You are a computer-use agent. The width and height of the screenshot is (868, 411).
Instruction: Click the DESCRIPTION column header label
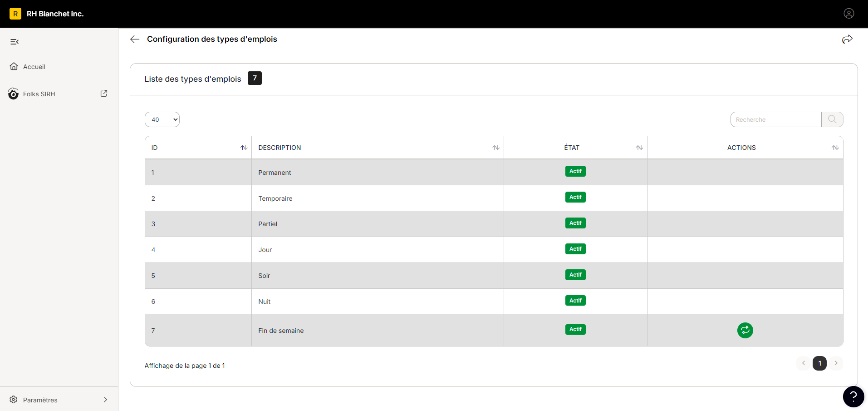click(280, 148)
